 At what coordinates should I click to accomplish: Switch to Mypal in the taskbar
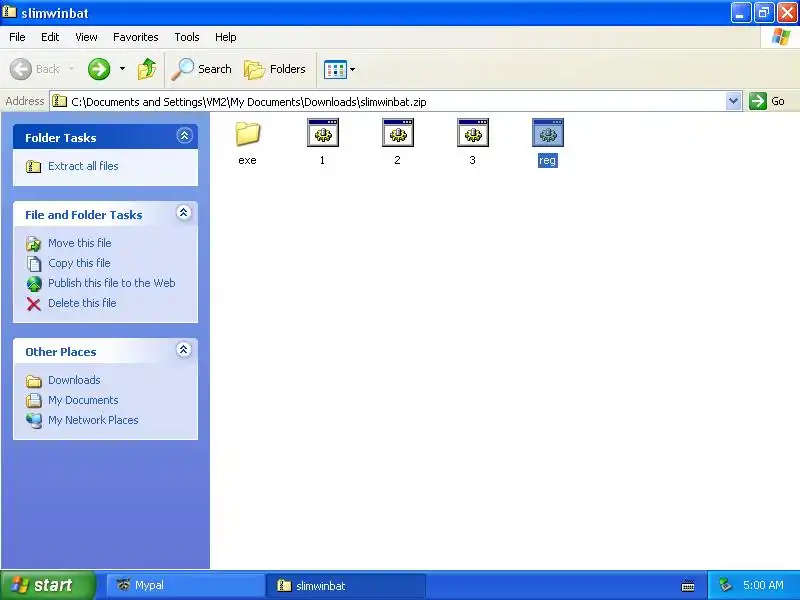point(186,585)
